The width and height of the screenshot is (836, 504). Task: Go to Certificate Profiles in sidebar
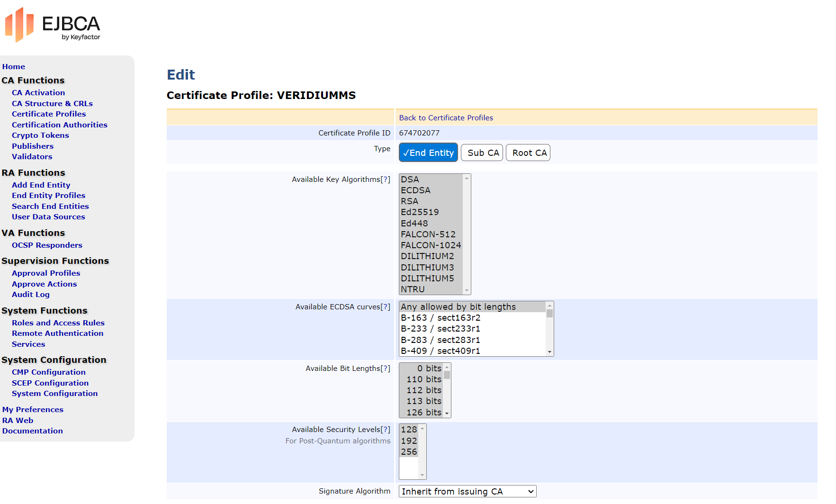tap(49, 114)
